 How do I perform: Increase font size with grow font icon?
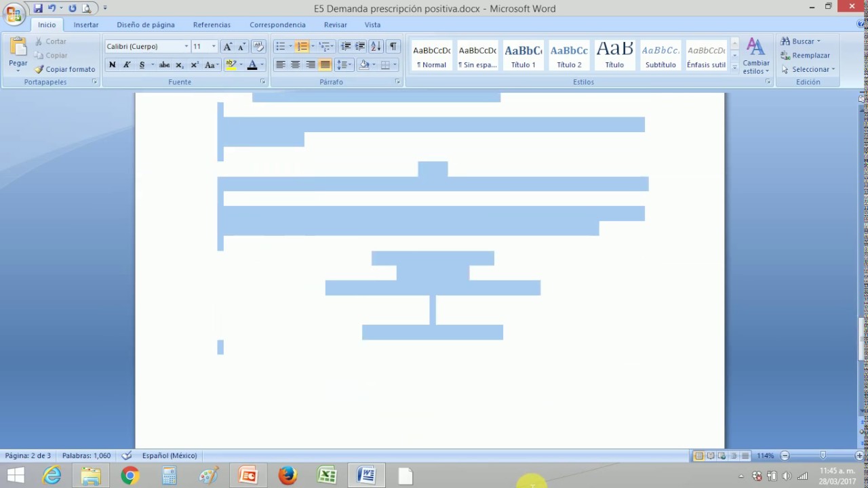tap(228, 46)
